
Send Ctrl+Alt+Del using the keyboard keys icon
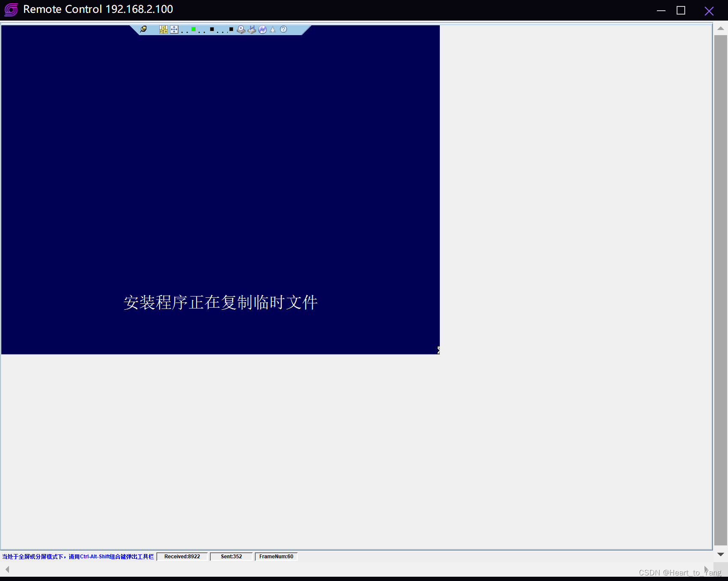click(x=164, y=30)
